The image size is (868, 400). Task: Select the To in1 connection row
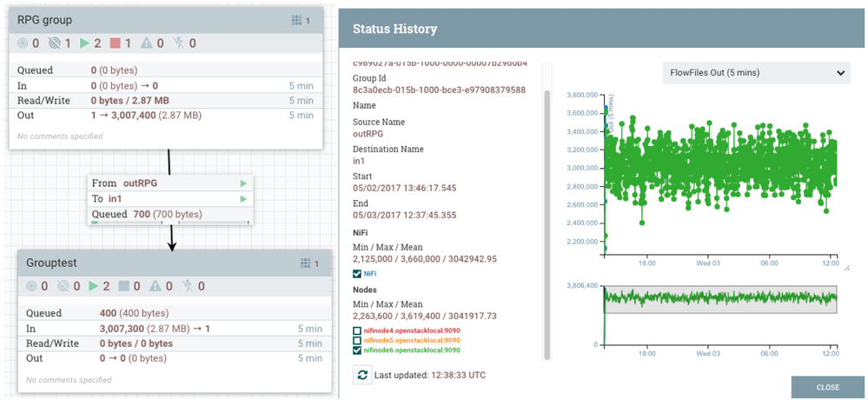click(169, 199)
